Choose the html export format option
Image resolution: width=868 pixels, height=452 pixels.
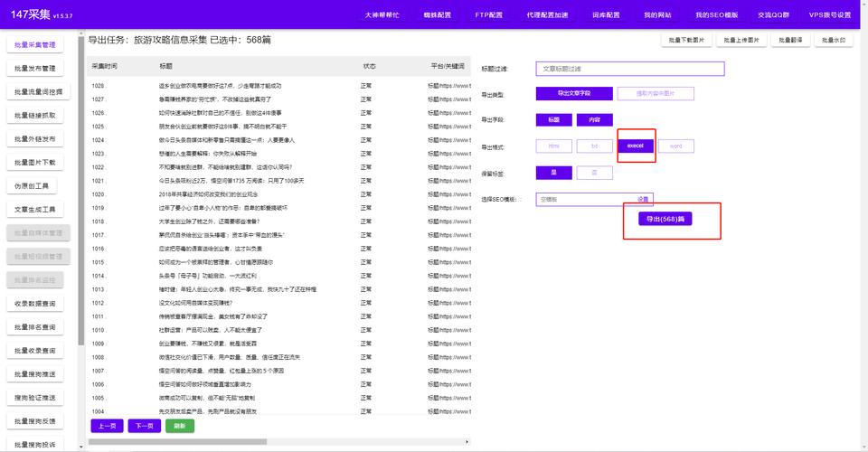(x=553, y=146)
